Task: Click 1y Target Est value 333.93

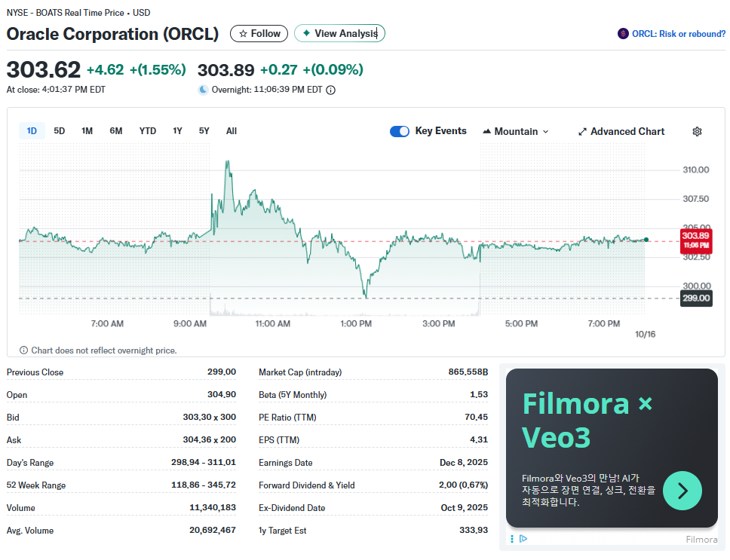Action: pyautogui.click(x=474, y=530)
